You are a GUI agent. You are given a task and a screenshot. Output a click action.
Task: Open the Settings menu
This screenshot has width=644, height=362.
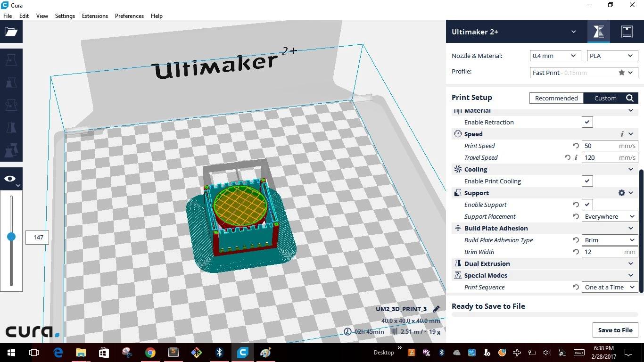click(x=65, y=16)
